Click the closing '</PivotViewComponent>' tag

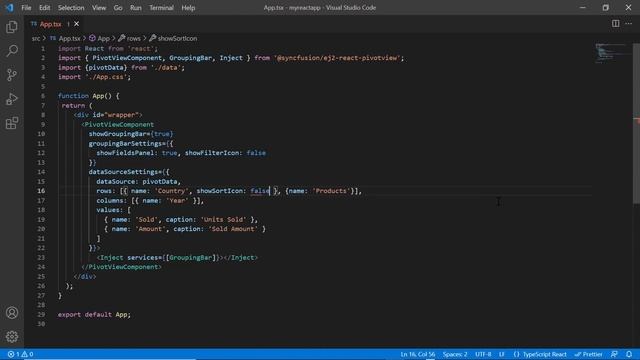tap(121, 267)
